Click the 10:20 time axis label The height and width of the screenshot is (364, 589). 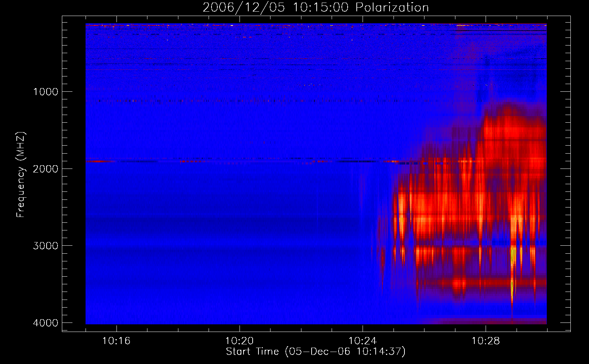(x=239, y=341)
